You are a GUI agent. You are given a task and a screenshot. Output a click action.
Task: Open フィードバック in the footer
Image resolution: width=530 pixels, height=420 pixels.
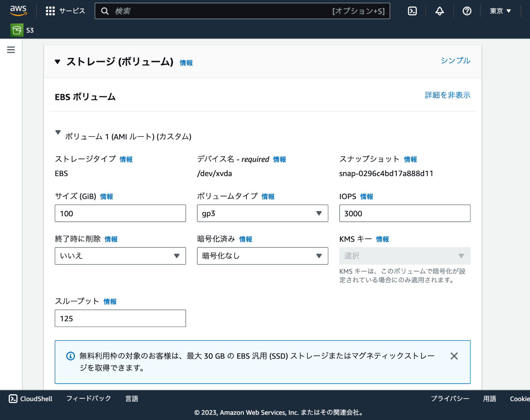89,398
